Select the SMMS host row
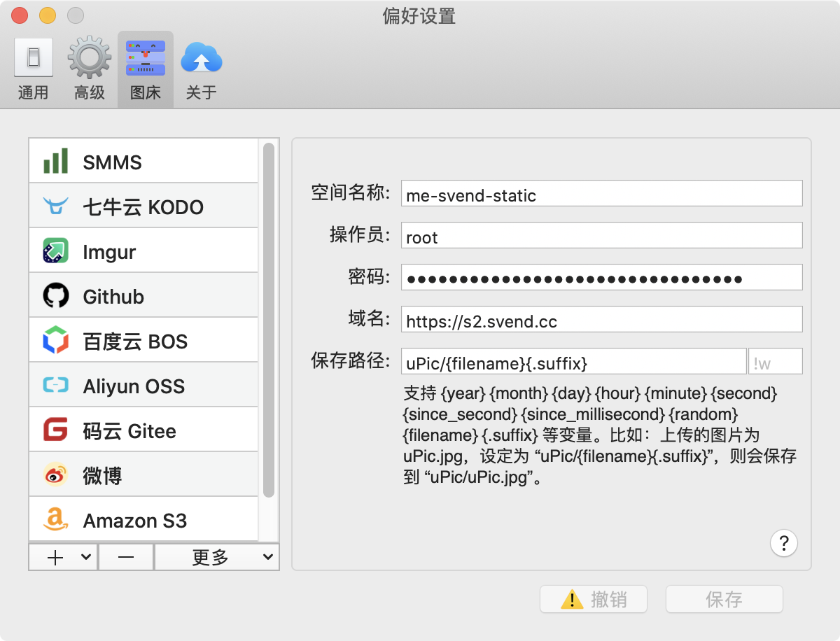The height and width of the screenshot is (641, 840). (143, 162)
